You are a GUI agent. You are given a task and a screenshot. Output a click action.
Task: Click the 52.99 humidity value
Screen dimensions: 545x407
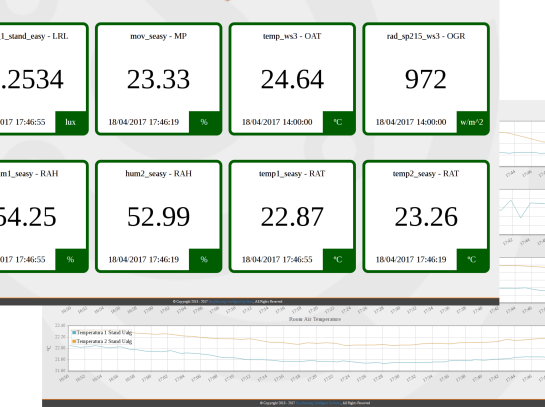158,217
